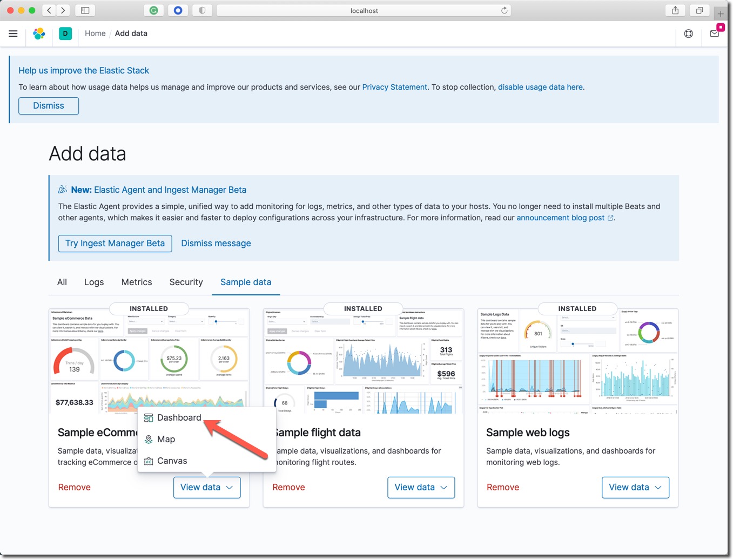Remove the Sample eCommerce orders dataset
Image resolution: width=733 pixels, height=560 pixels.
(75, 488)
